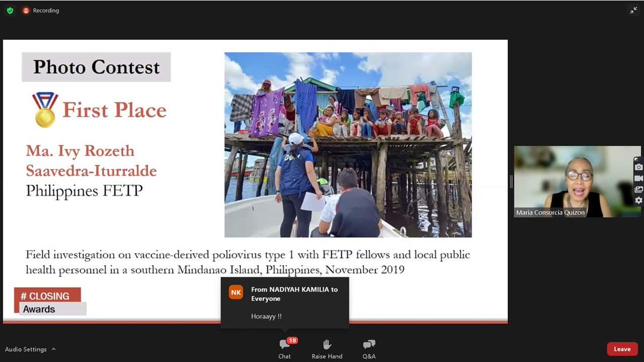Pin the overlay toolbar with pin icon
Viewport: 644px width, 362px height.
[636, 159]
